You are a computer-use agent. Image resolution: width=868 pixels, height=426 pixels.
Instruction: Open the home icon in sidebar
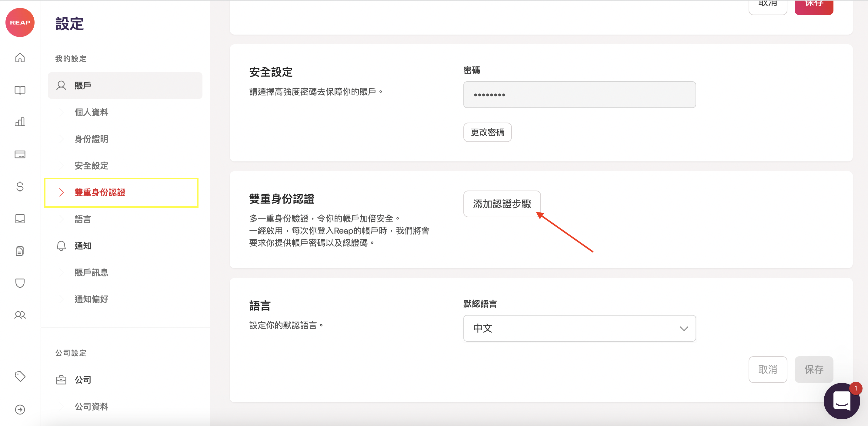coord(20,58)
